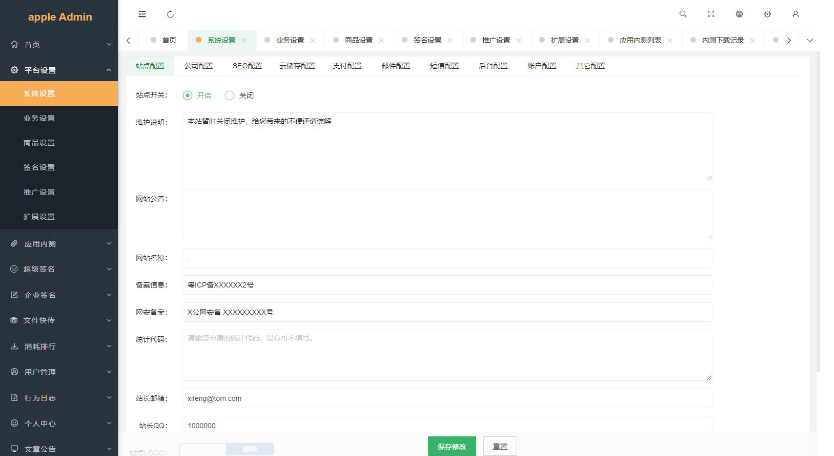
Task: Select the 开启 radio button
Action: tap(188, 95)
